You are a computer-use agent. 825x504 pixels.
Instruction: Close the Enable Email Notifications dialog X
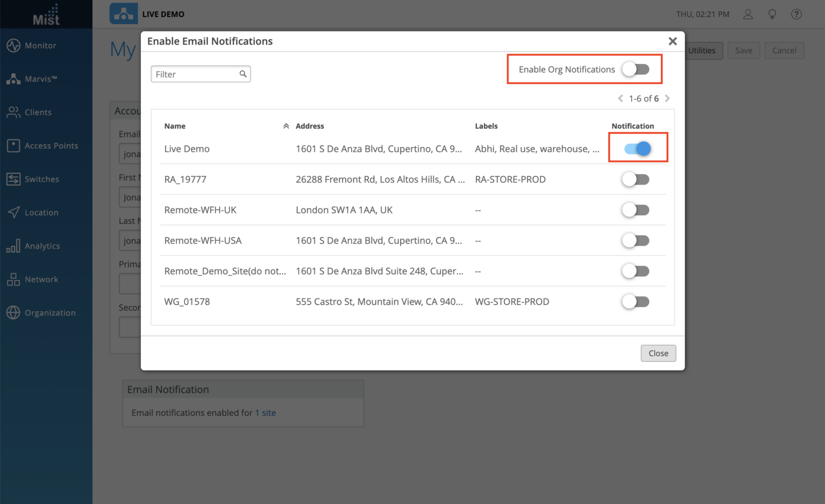click(x=672, y=41)
